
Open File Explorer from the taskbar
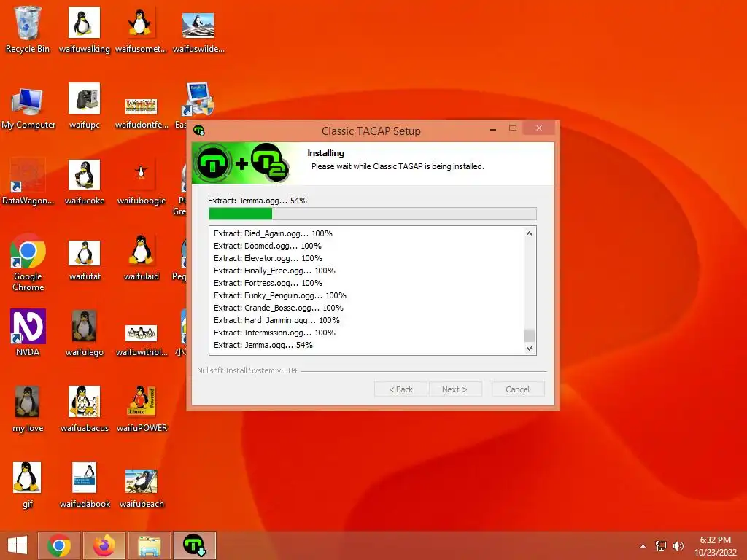point(150,545)
